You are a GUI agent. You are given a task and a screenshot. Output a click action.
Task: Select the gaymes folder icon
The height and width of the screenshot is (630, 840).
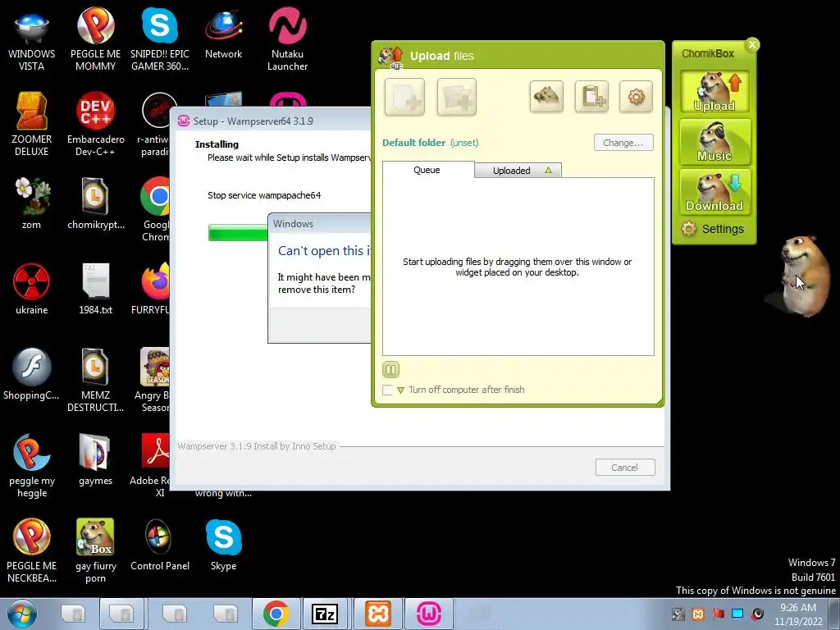pyautogui.click(x=95, y=459)
